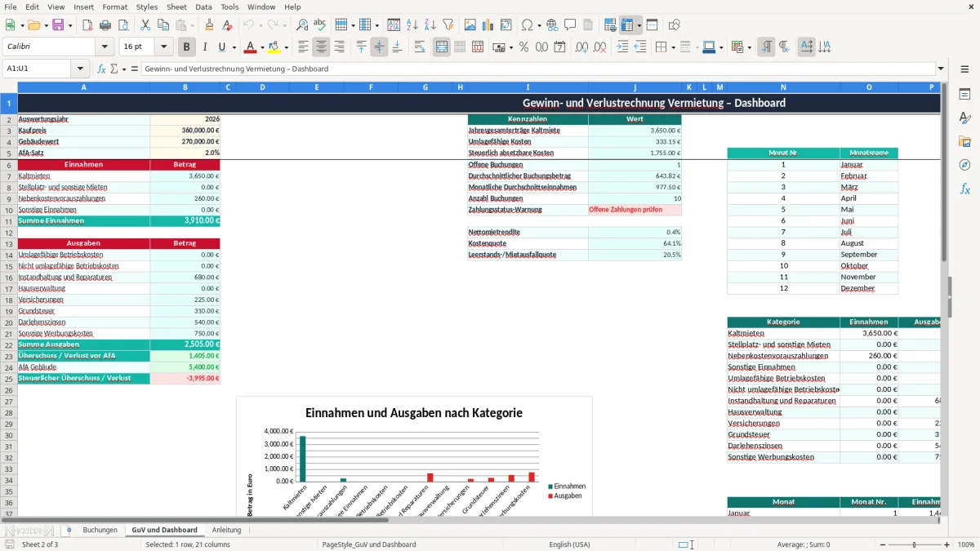Viewport: 980px width, 551px height.
Task: Click the Print icon
Action: tap(105, 25)
